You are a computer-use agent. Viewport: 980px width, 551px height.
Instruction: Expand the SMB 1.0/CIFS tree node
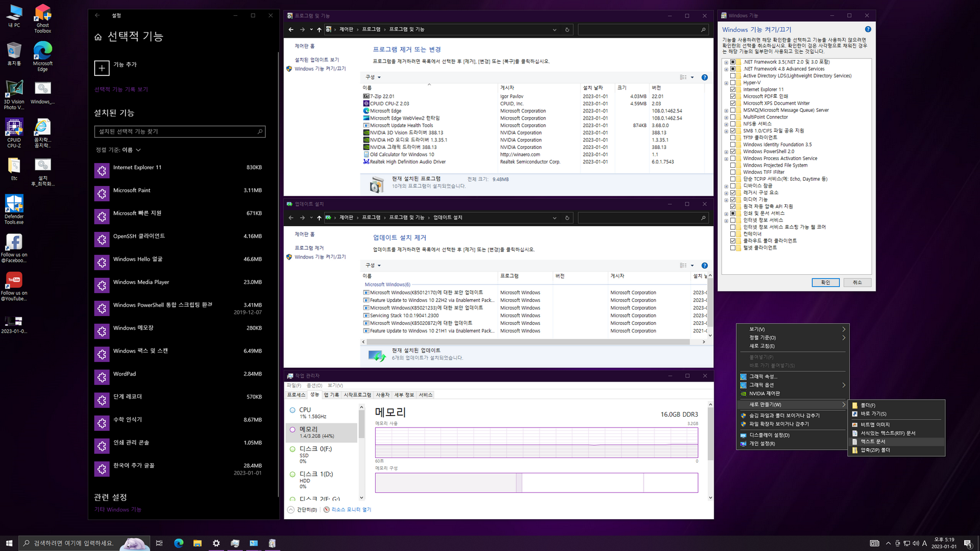click(x=726, y=131)
